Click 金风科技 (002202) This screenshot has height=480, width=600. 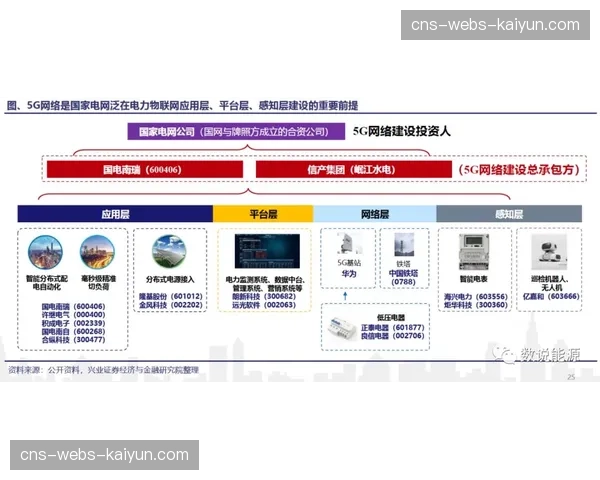click(x=170, y=305)
